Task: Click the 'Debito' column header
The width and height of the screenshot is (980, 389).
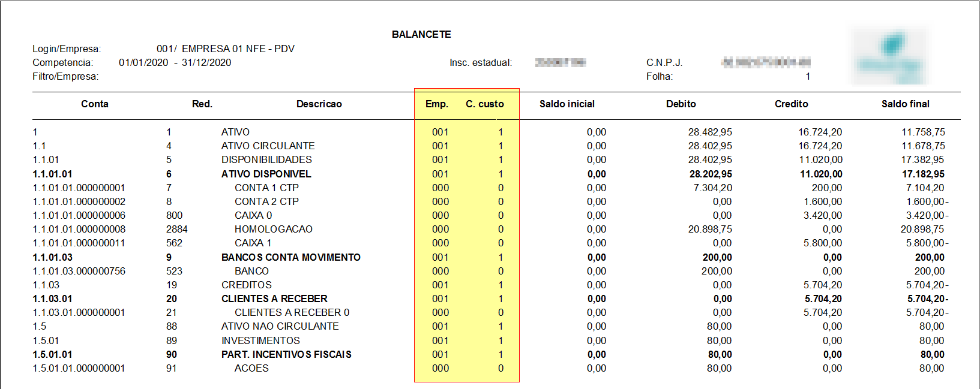Action: click(x=681, y=104)
